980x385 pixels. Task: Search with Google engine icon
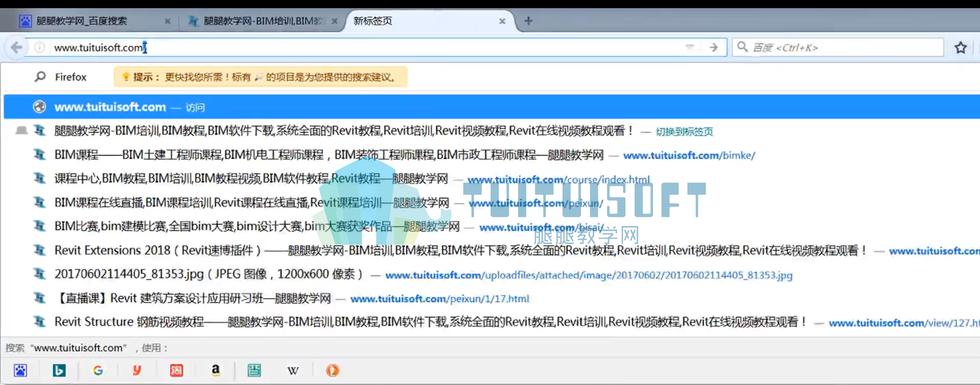click(x=98, y=370)
